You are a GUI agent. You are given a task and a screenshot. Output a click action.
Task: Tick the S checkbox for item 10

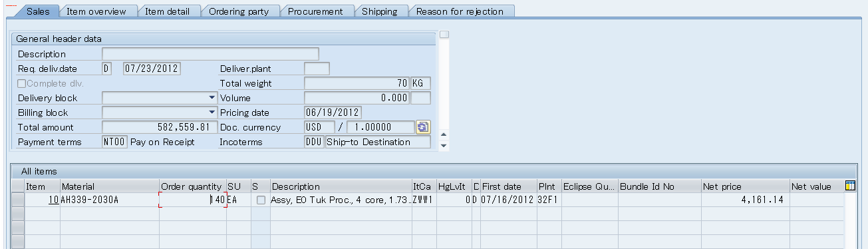tap(261, 200)
